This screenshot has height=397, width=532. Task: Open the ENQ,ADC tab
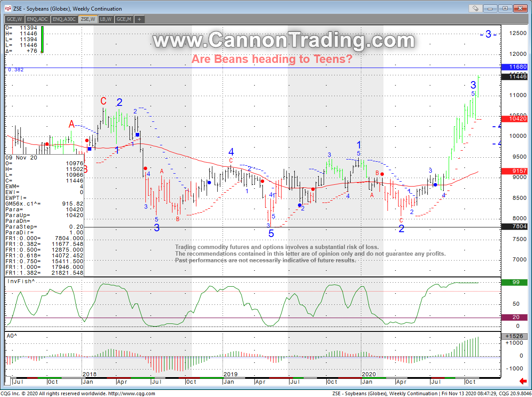38,19
